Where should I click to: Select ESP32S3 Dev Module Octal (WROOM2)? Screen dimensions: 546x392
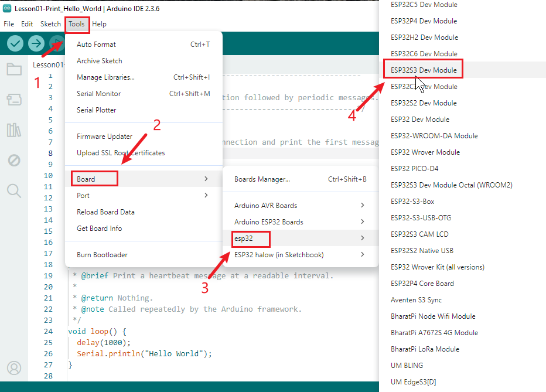point(462,185)
